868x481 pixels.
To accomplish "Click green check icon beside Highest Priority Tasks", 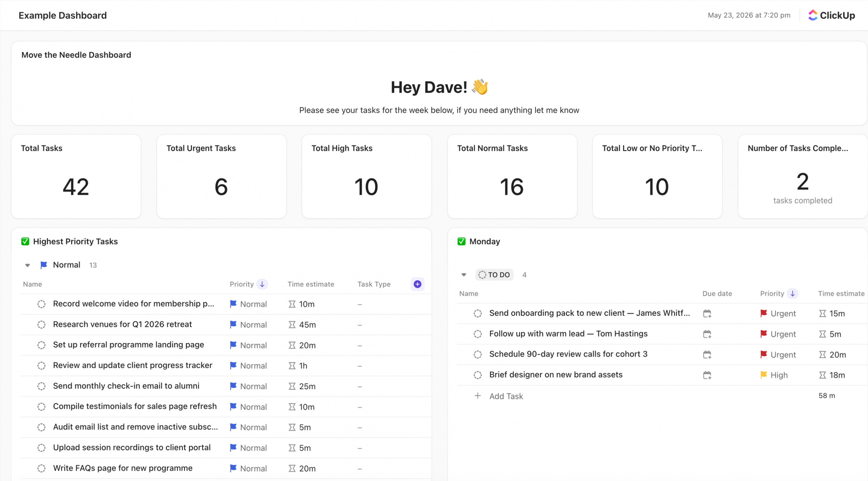I will tap(25, 242).
